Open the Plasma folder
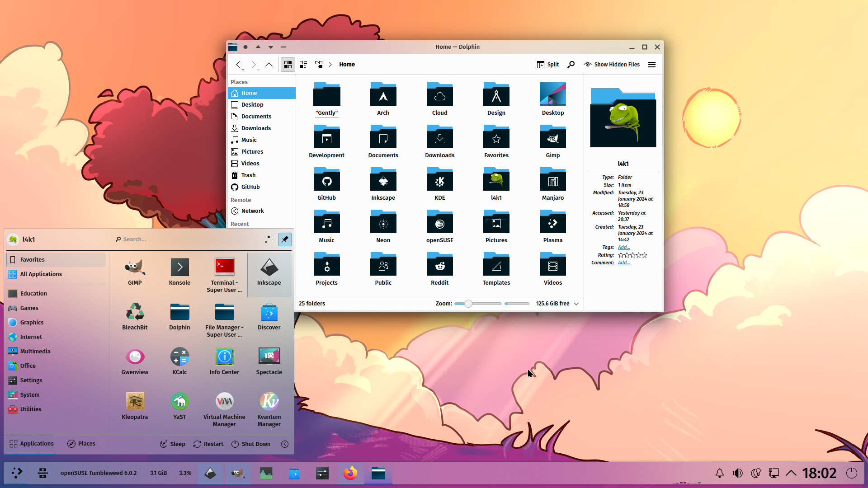Viewport: 868px width, 488px height. pyautogui.click(x=552, y=226)
